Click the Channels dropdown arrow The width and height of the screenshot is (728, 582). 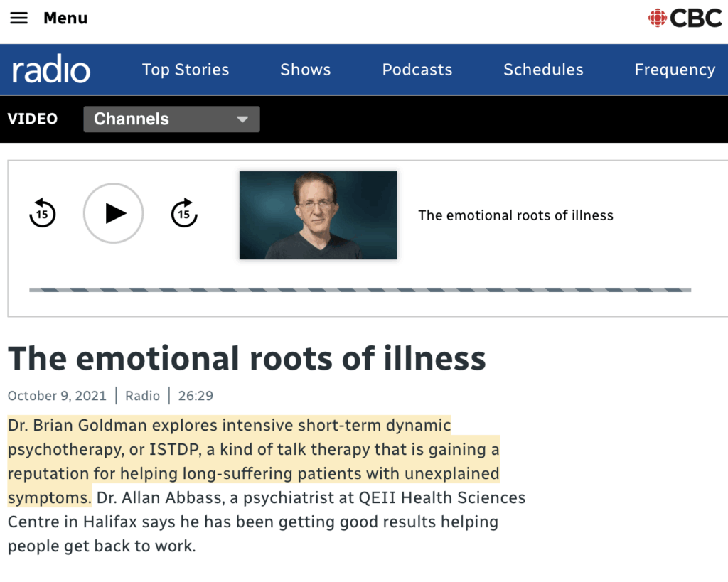(x=242, y=119)
